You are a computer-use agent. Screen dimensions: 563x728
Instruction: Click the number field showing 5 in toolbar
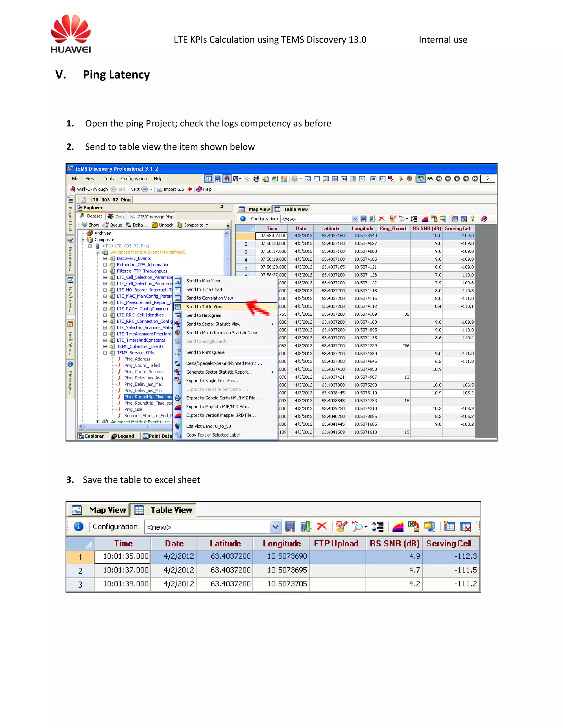click(488, 179)
